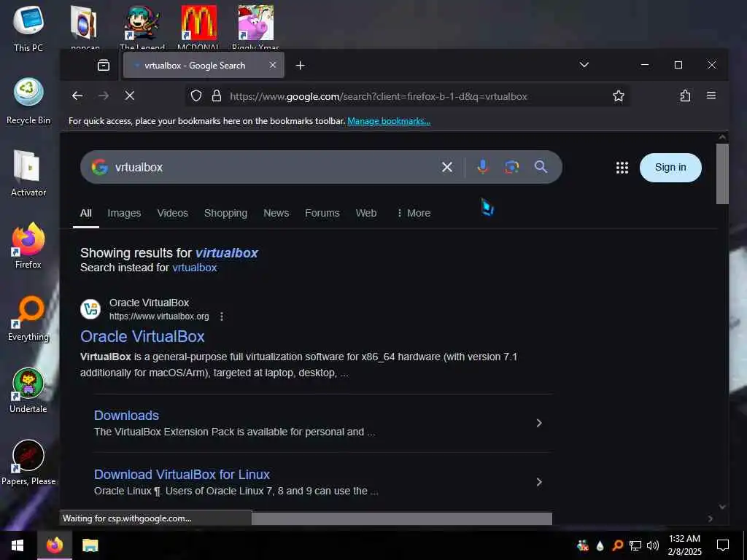Open menu for Oracle VirtualBox result
Viewport: 747px width, 560px height.
pos(222,316)
